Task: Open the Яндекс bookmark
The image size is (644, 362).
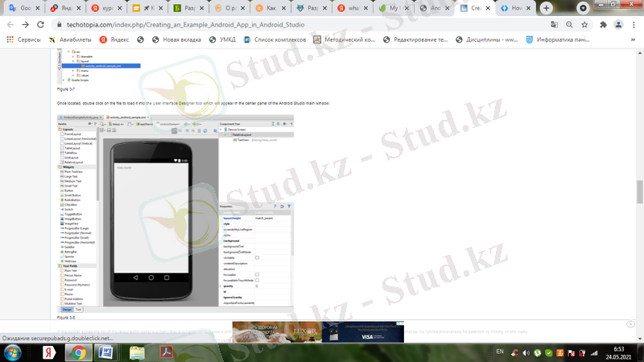Action: (114, 39)
